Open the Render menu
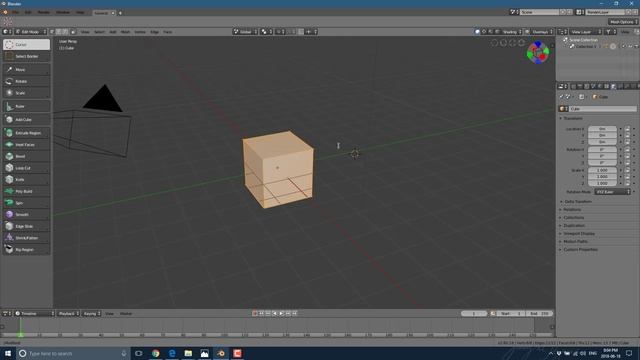The width and height of the screenshot is (640, 360). 44,13
